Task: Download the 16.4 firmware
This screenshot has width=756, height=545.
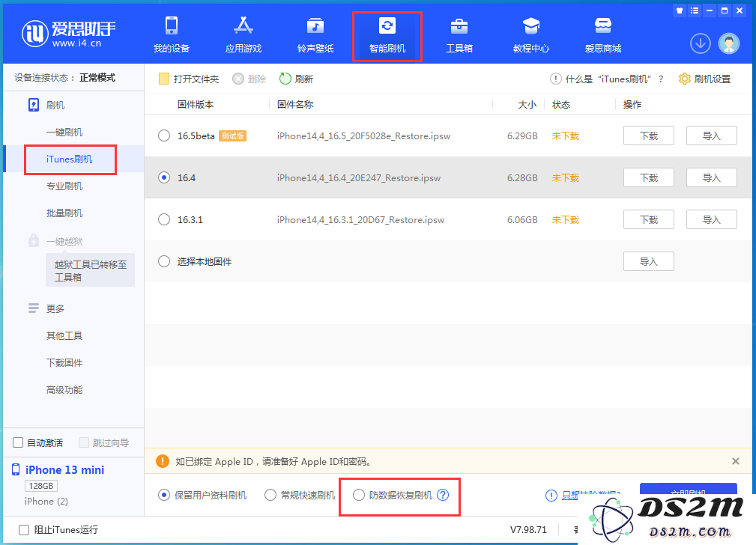Action: [x=649, y=177]
